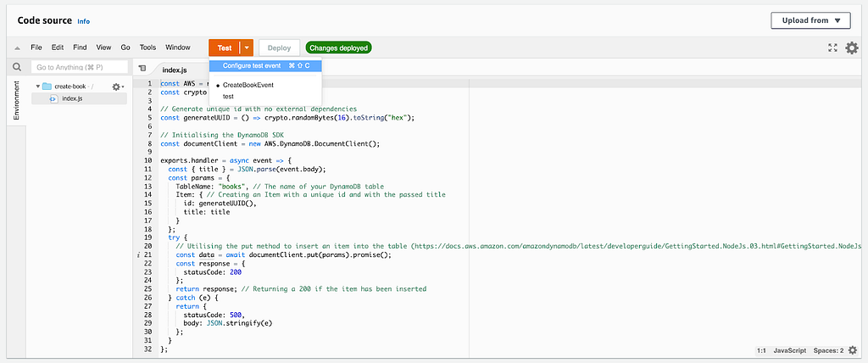The height and width of the screenshot is (363, 868).
Task: Open create-book folder gear menu
Action: 117,87
